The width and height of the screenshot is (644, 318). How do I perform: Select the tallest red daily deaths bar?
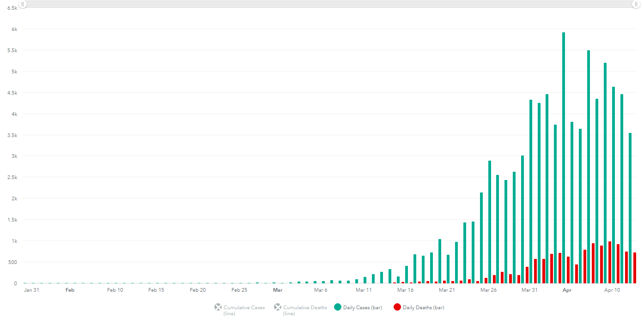click(610, 262)
